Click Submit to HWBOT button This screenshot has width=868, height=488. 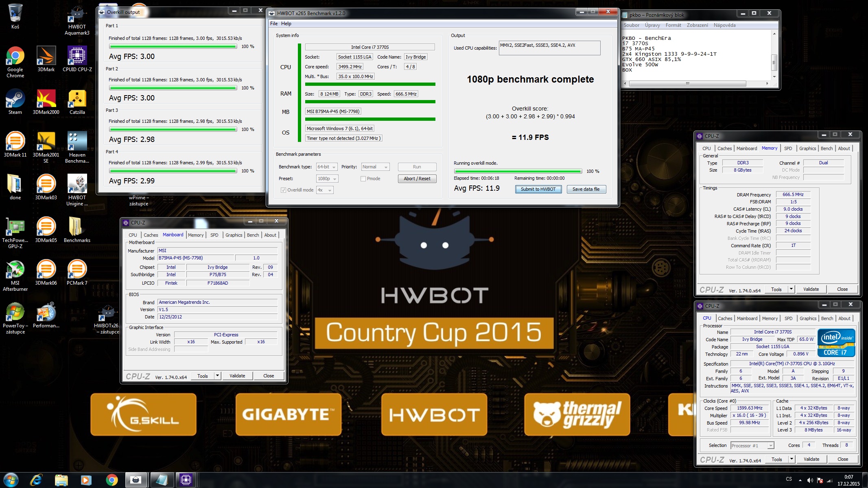(538, 189)
